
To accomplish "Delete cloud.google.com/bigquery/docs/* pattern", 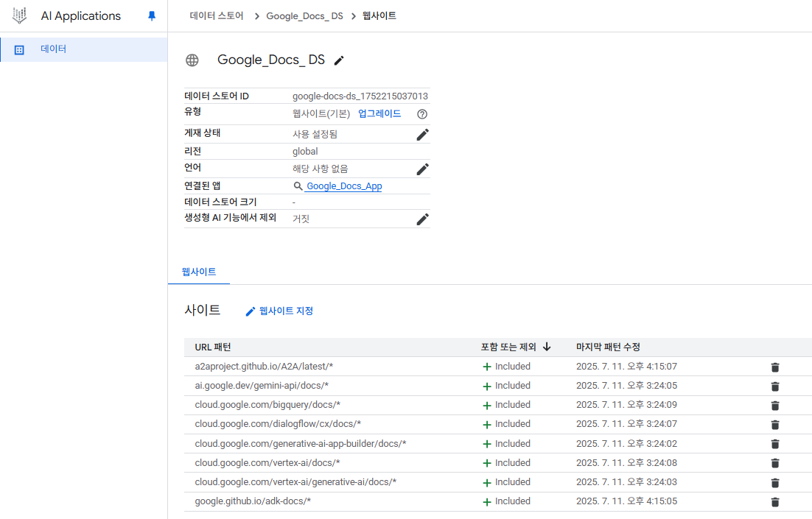I will click(775, 406).
